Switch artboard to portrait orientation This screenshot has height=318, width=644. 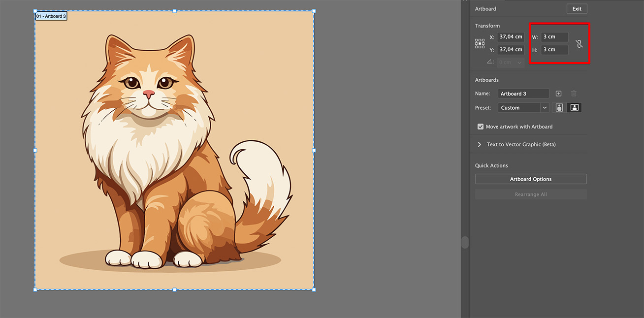(559, 107)
